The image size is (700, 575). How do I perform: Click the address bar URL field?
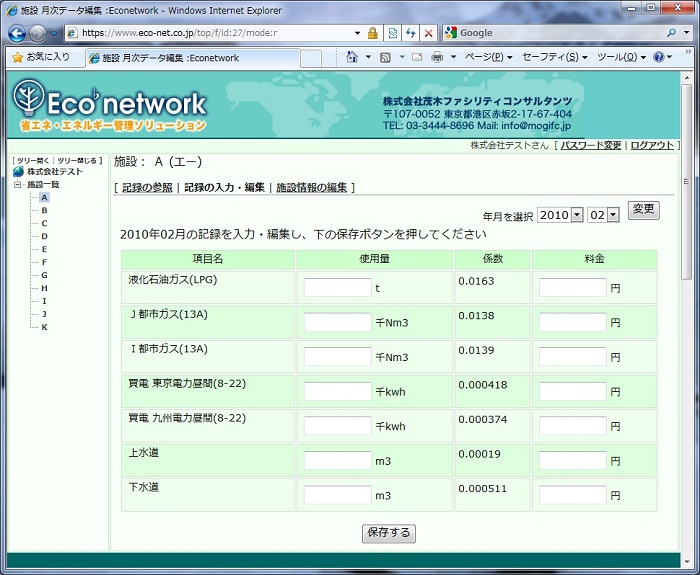[210, 33]
